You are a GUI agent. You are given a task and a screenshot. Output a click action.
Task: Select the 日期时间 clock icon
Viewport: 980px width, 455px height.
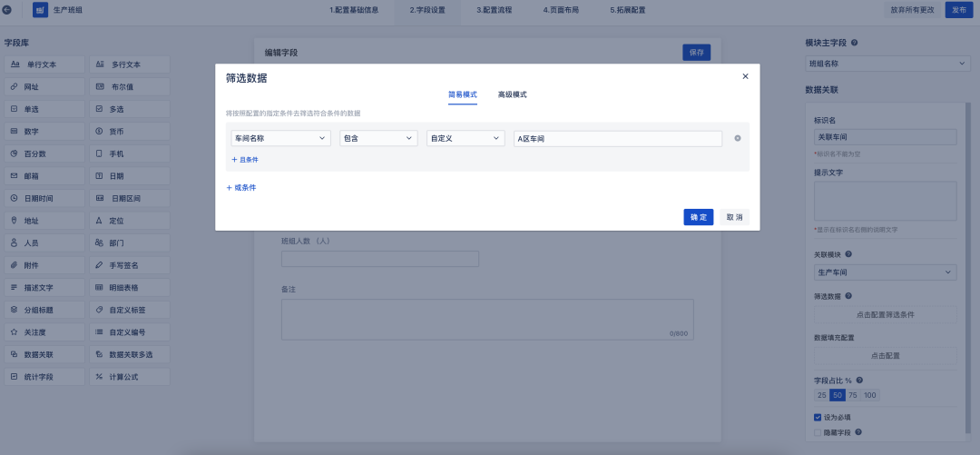pyautogui.click(x=15, y=198)
